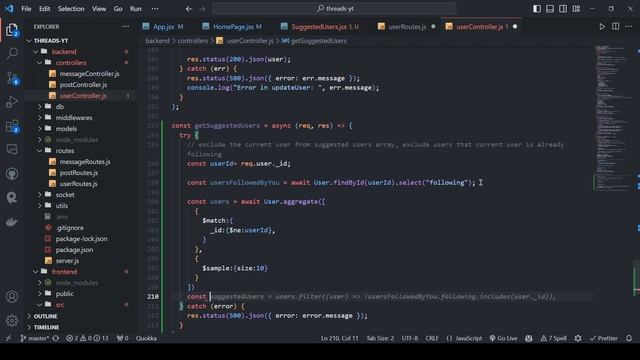Open notifications bell in status bar
640x360 pixels.
(x=629, y=338)
